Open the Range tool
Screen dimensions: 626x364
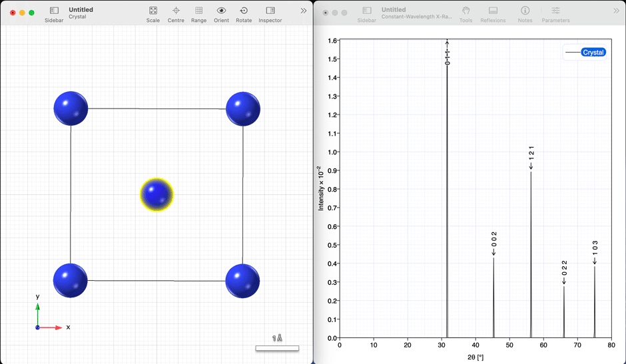[x=198, y=11]
